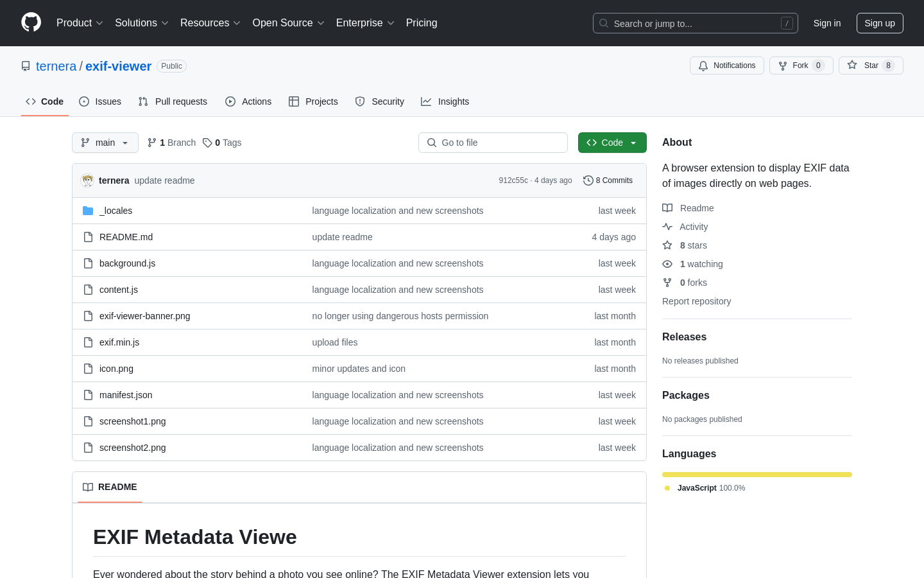This screenshot has width=924, height=578.
Task: Open the latest 'update readme' commit message
Action: coord(164,180)
